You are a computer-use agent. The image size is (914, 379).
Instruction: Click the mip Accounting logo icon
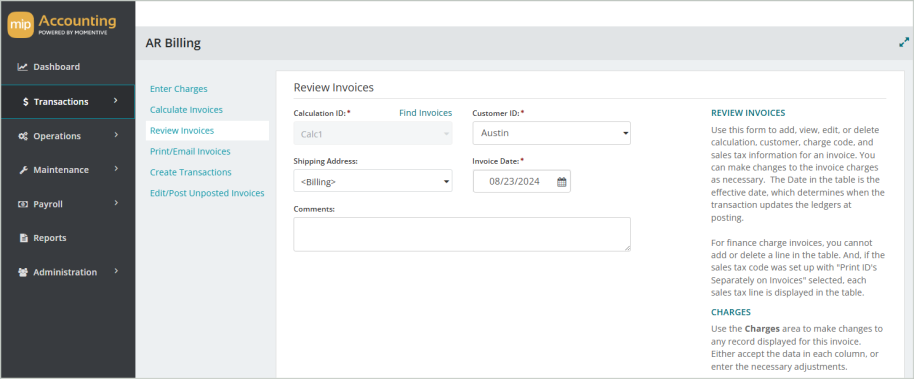20,26
